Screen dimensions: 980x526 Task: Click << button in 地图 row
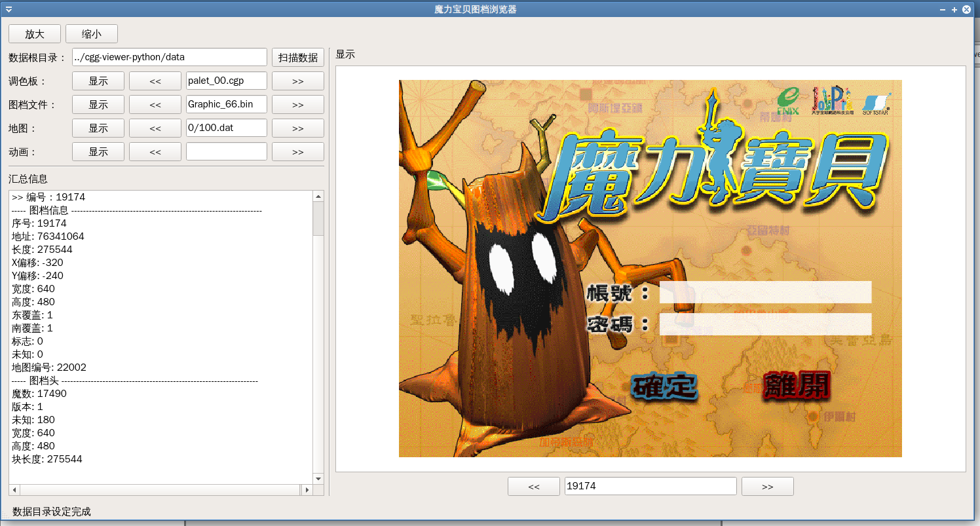pyautogui.click(x=155, y=128)
